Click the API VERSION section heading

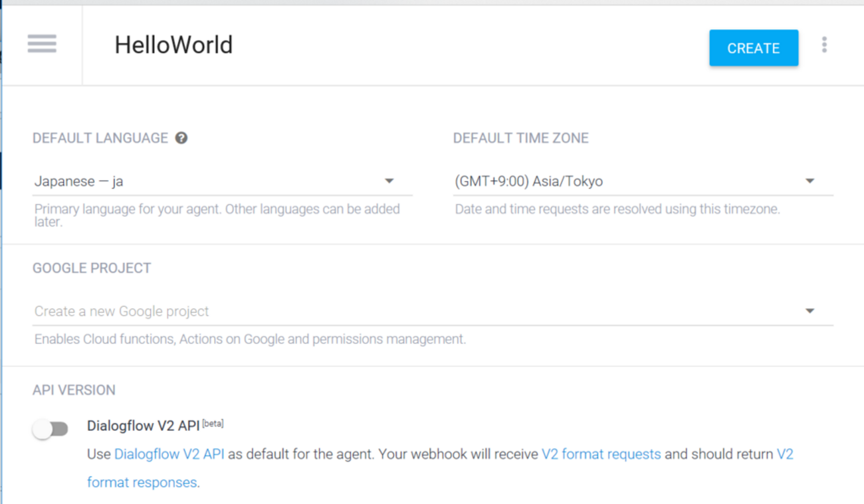74,390
